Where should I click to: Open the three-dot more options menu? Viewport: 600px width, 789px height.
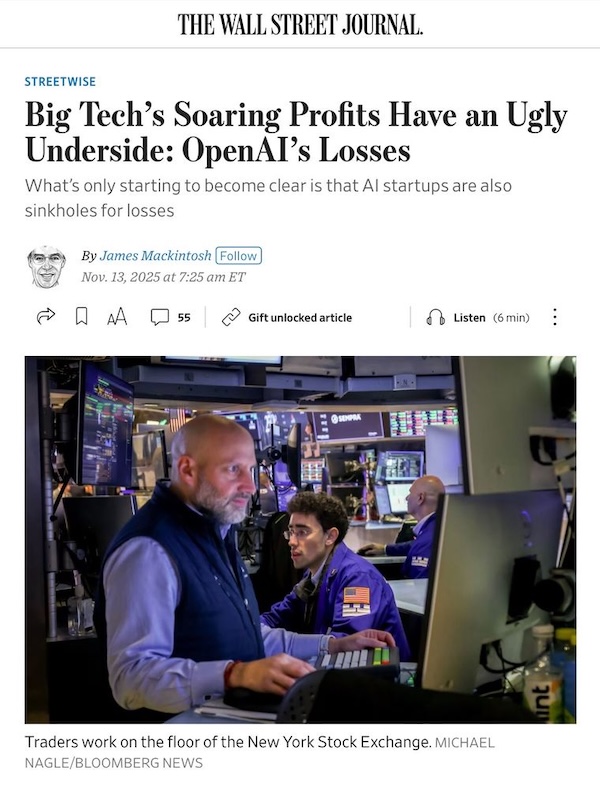point(555,317)
